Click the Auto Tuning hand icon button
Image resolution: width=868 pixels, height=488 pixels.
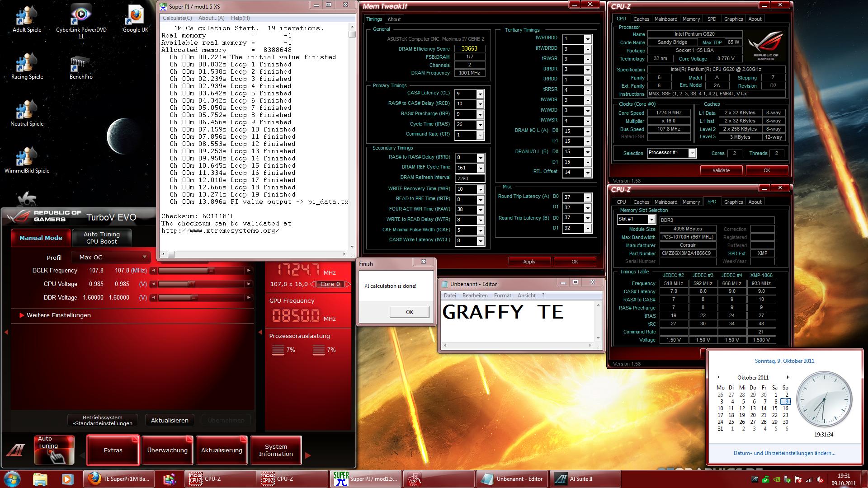pos(54,450)
